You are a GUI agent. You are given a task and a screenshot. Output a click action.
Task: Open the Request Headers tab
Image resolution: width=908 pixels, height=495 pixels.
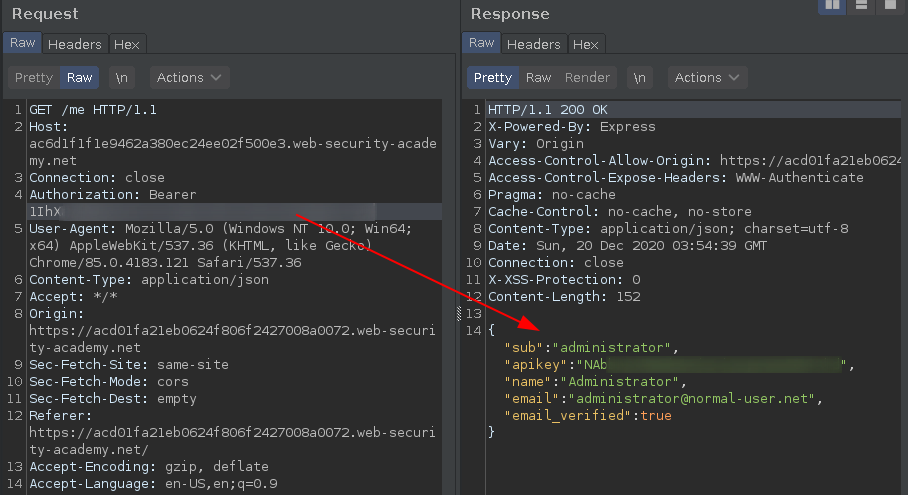[x=75, y=44]
